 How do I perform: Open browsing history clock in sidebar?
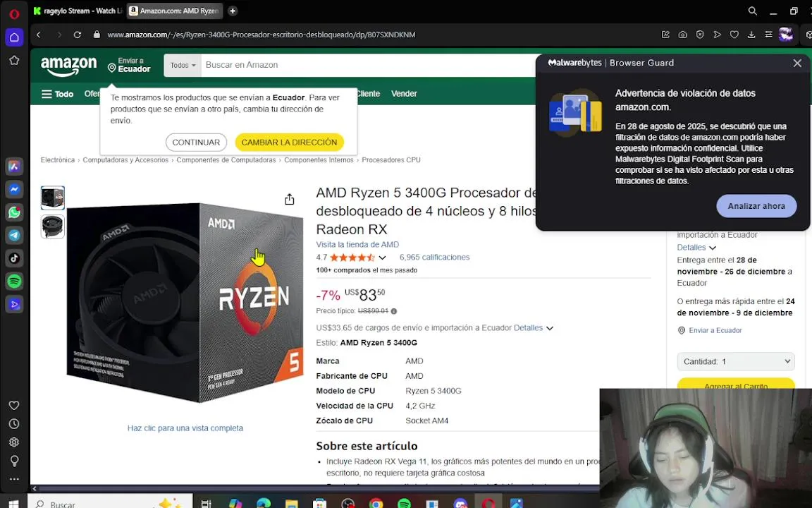pyautogui.click(x=14, y=424)
